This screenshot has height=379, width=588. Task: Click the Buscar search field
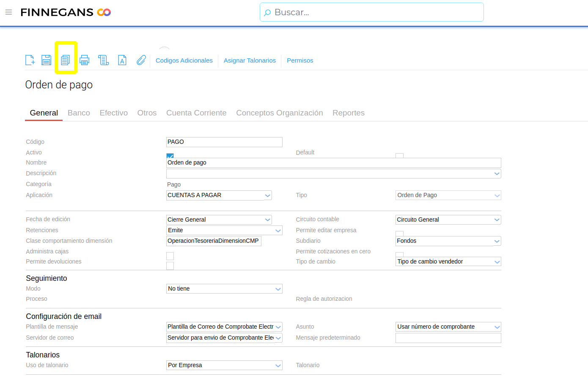pos(371,12)
